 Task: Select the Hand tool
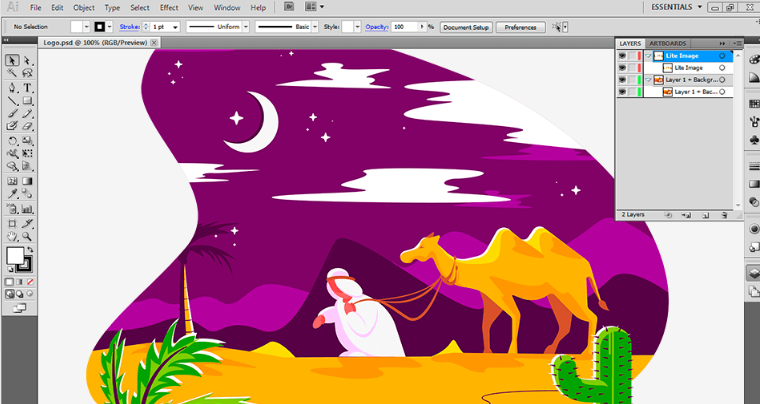pos(12,236)
